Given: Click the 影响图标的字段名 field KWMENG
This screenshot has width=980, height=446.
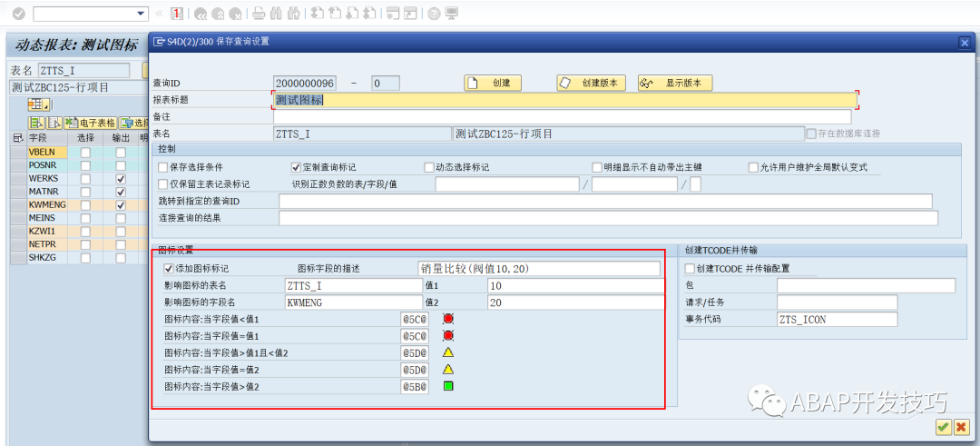Looking at the screenshot, I should 354,302.
